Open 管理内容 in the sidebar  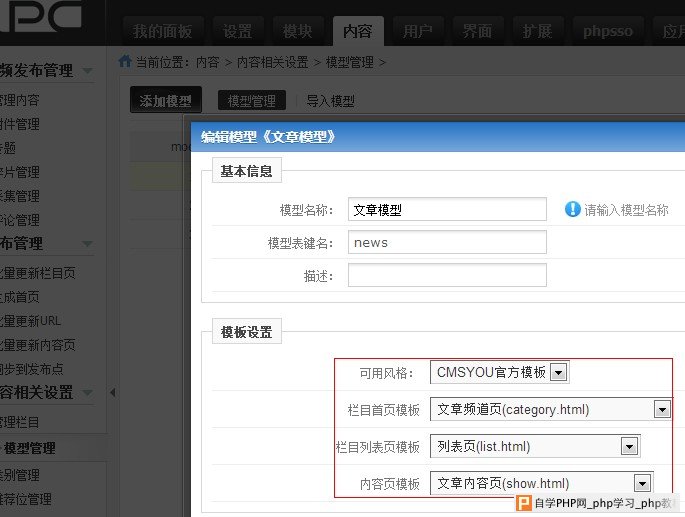coord(20,100)
